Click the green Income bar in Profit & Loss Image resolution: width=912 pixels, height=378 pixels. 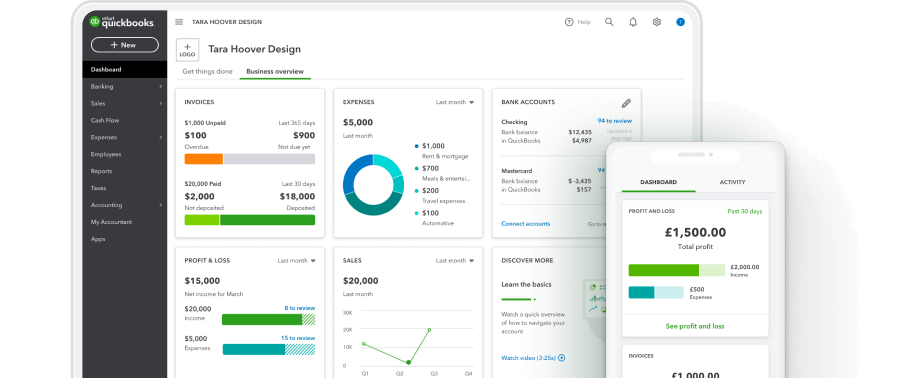pyautogui.click(x=269, y=319)
